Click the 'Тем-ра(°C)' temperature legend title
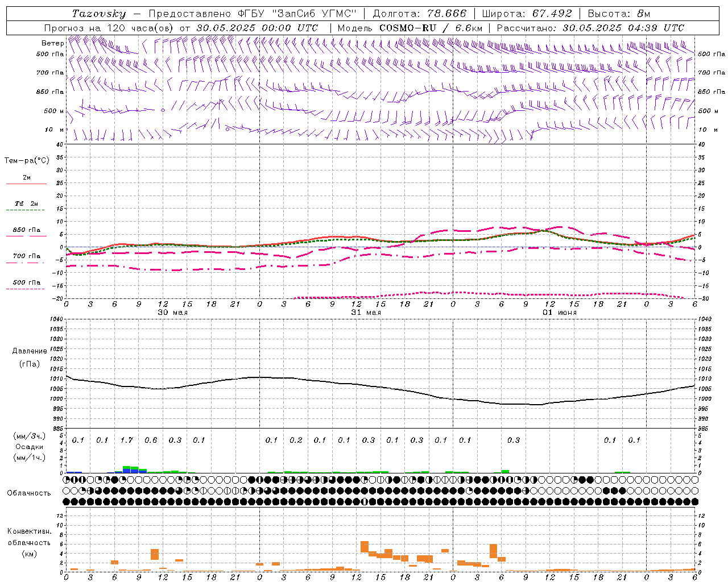This screenshot has width=728, height=582. coord(27,161)
